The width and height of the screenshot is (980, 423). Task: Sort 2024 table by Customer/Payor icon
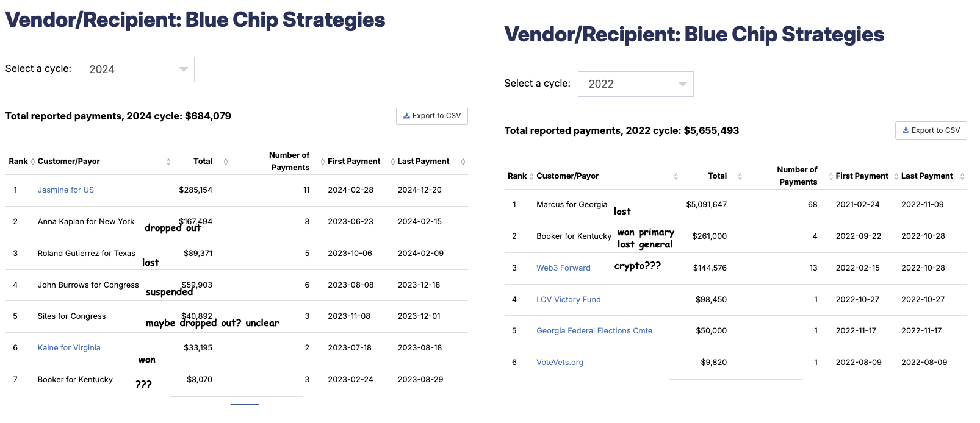pos(168,162)
